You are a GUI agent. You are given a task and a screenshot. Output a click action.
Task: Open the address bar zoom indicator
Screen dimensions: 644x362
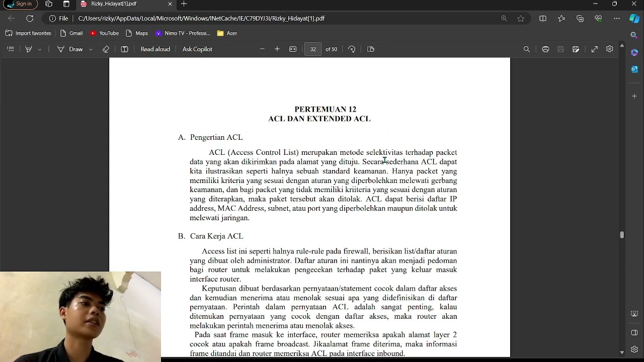pos(504,18)
